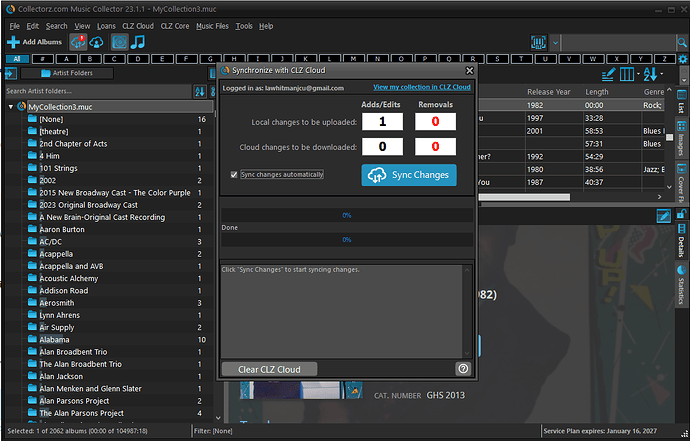This screenshot has width=690, height=441.
Task: Collapse the MyCollection3.muc tree node
Action: [11, 107]
